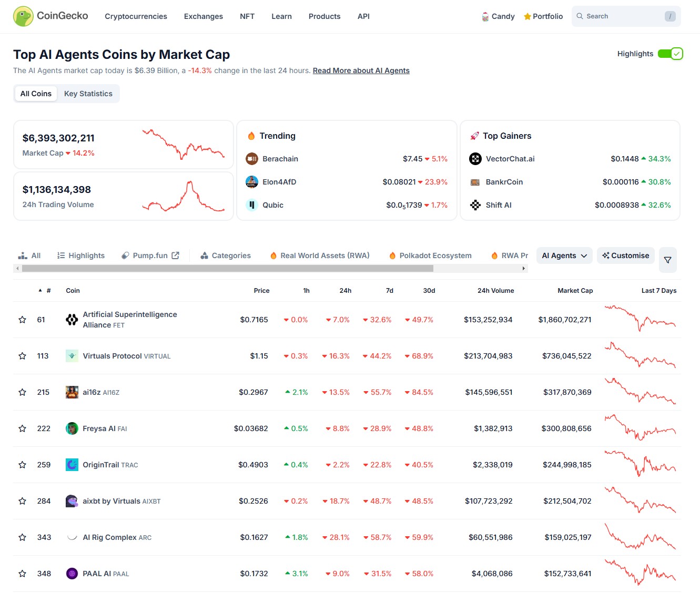The height and width of the screenshot is (593, 700).
Task: Favorite ai16z with the star
Action: 23,392
